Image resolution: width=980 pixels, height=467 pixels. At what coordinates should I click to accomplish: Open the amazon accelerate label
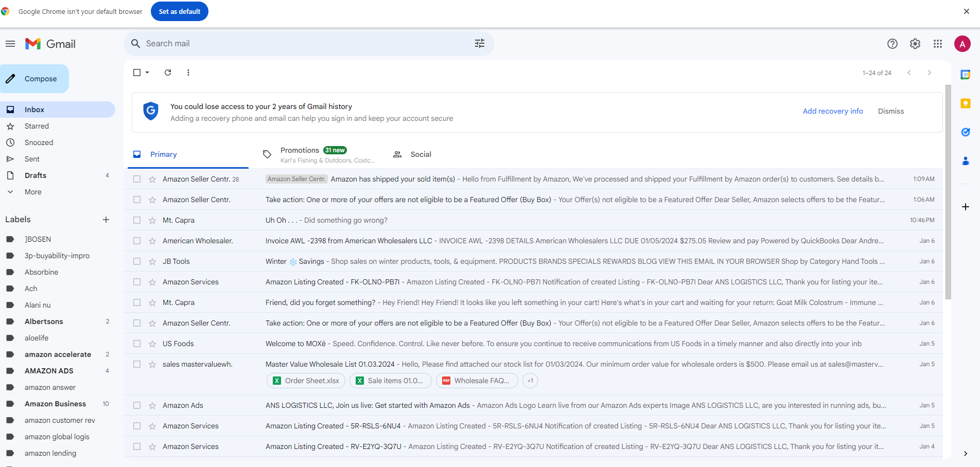58,354
